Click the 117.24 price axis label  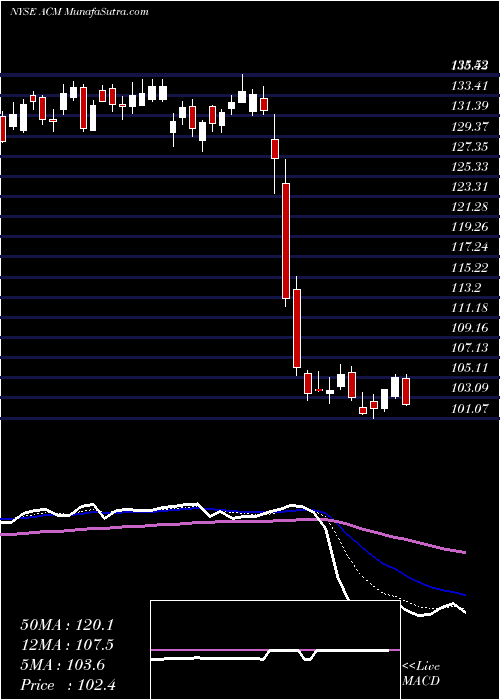tap(470, 247)
